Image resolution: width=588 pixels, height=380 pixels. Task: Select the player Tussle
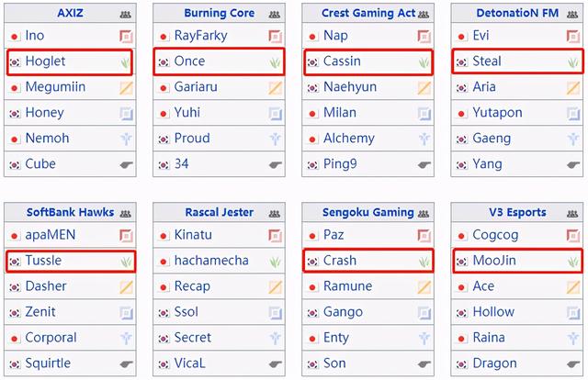pos(43,260)
